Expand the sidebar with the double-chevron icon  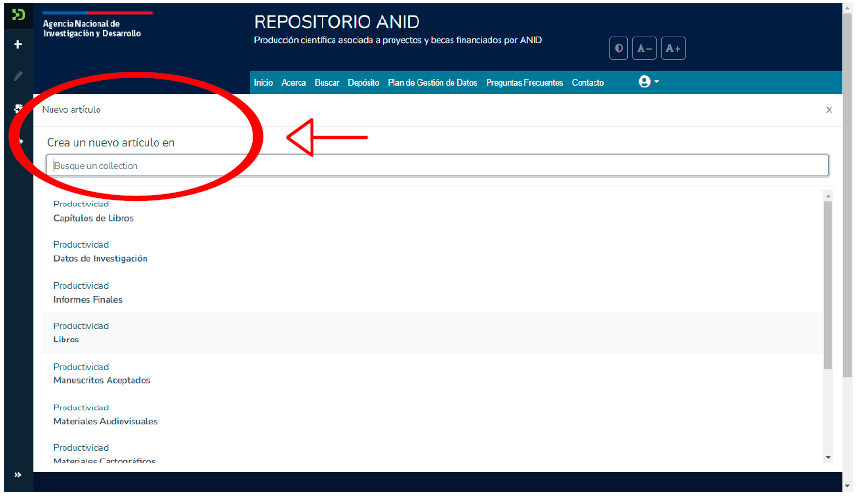(x=18, y=474)
